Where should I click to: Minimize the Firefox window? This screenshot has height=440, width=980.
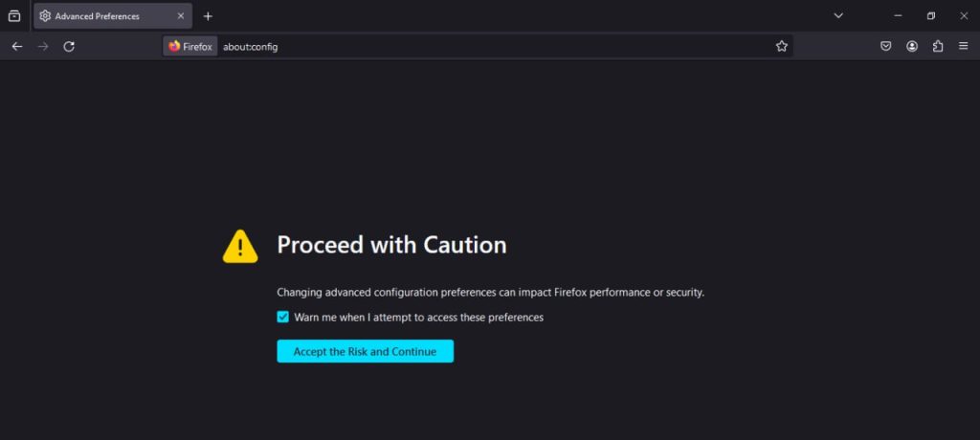899,16
